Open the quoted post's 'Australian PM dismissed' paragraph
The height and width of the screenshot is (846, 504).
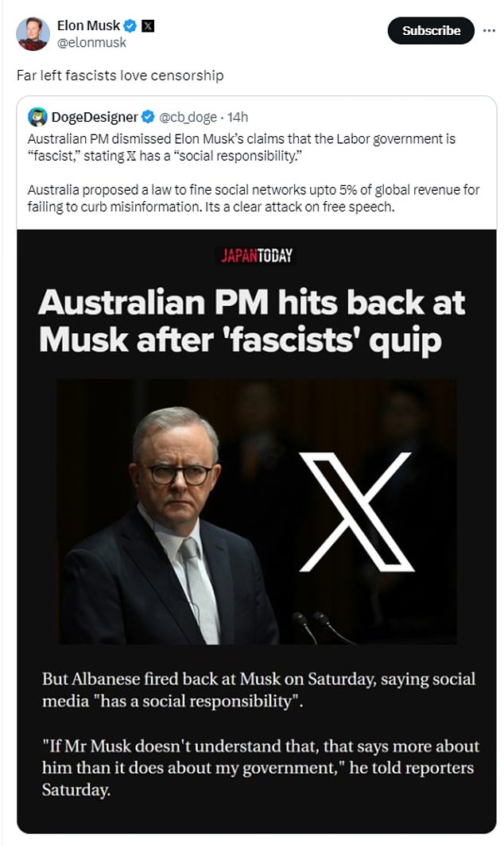tap(242, 147)
